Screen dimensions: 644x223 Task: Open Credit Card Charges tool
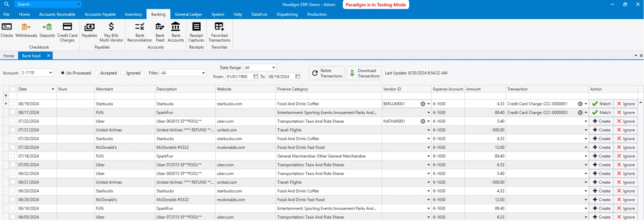click(x=67, y=32)
